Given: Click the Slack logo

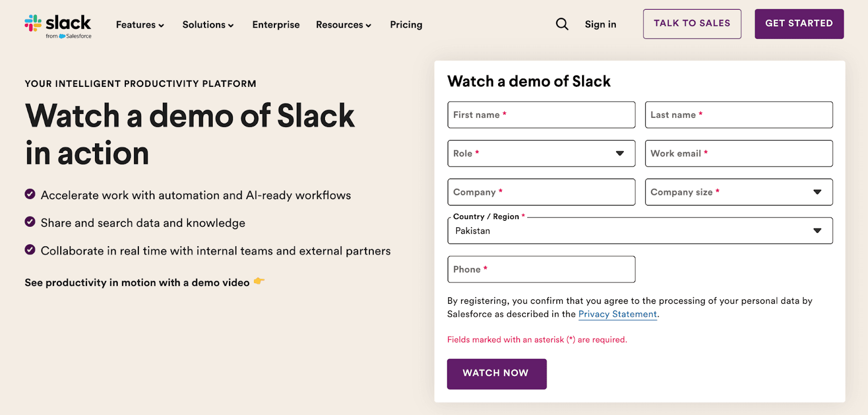Looking at the screenshot, I should point(58,26).
